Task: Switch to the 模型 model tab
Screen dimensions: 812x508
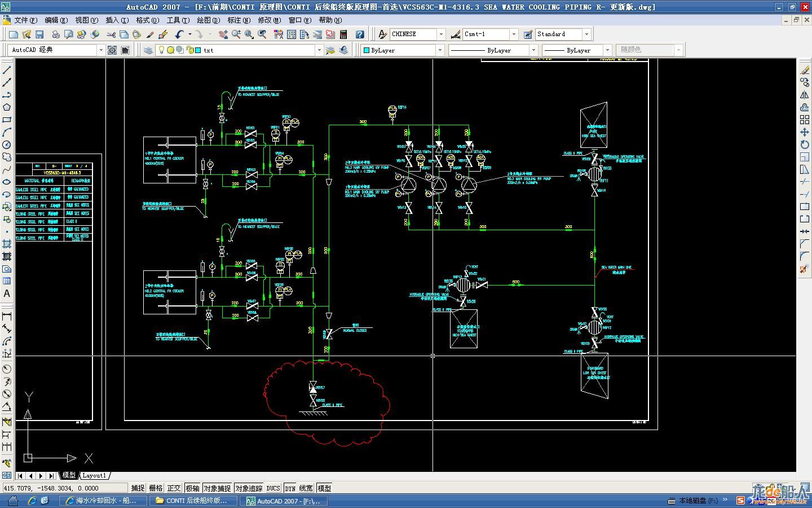Action: click(69, 475)
